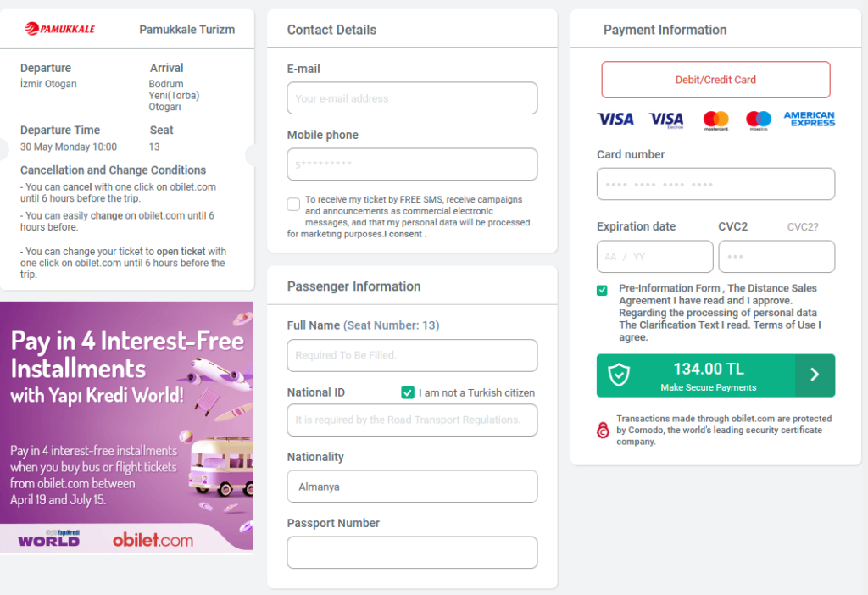Click the Pamukkale Turizm logo
The height and width of the screenshot is (595, 868).
coord(59,26)
